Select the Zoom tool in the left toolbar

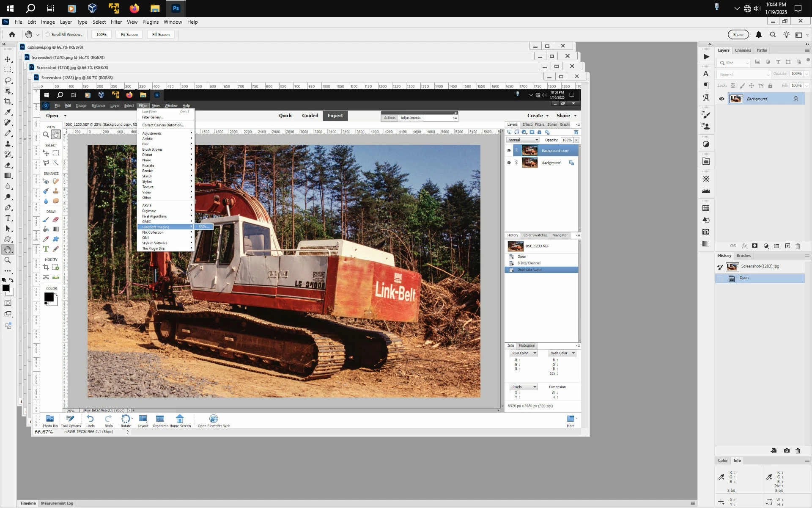[8, 260]
